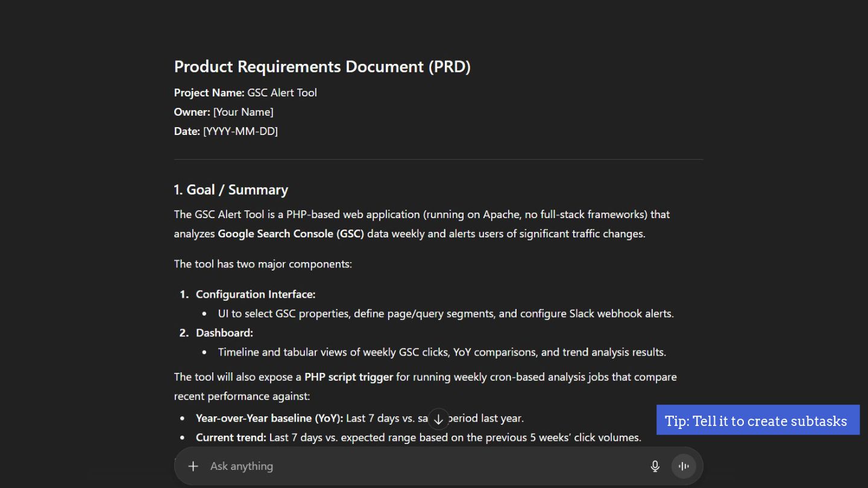Click the plus attach icon
868x488 pixels.
coord(193,466)
